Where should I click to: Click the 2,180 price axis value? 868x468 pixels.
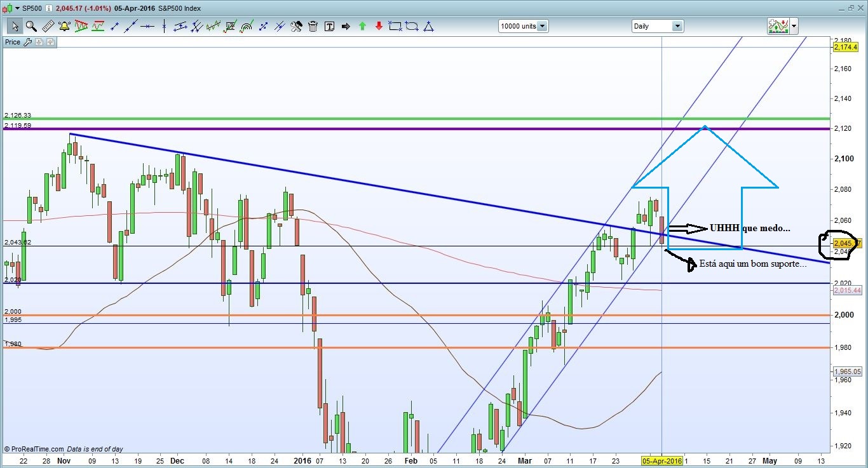click(x=842, y=39)
